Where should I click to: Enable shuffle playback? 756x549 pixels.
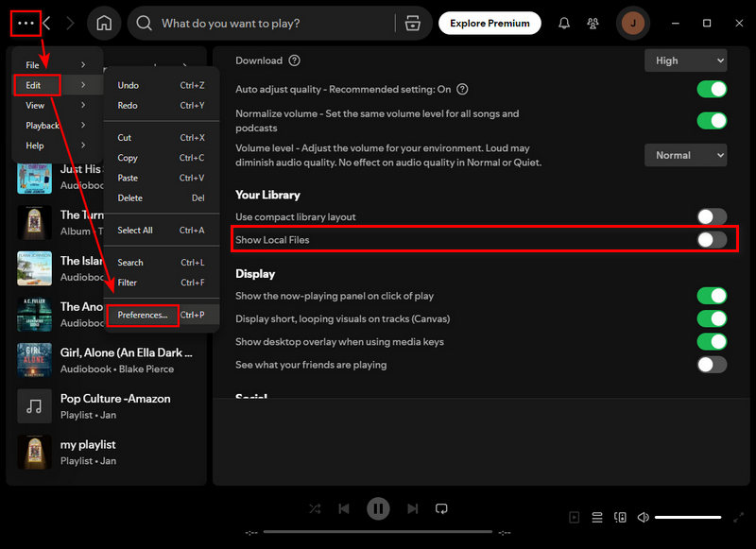315,508
